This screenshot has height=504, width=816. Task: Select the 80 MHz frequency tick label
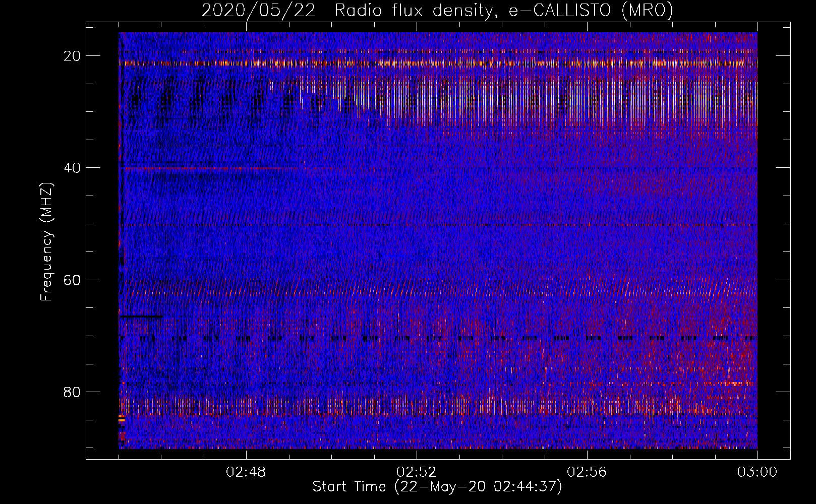click(x=72, y=392)
